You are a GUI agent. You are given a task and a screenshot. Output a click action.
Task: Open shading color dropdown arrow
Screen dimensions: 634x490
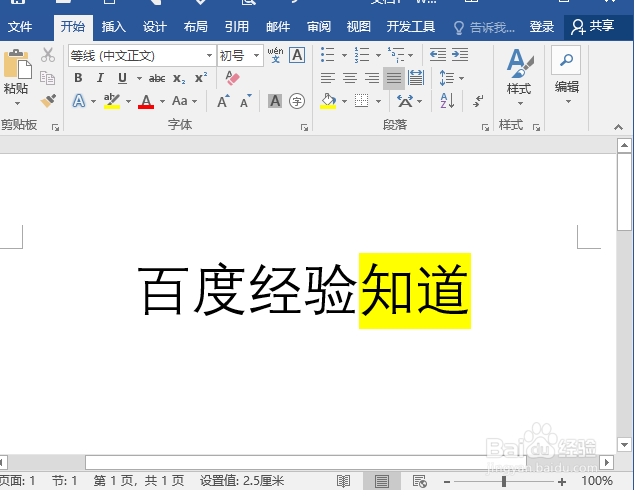[344, 101]
